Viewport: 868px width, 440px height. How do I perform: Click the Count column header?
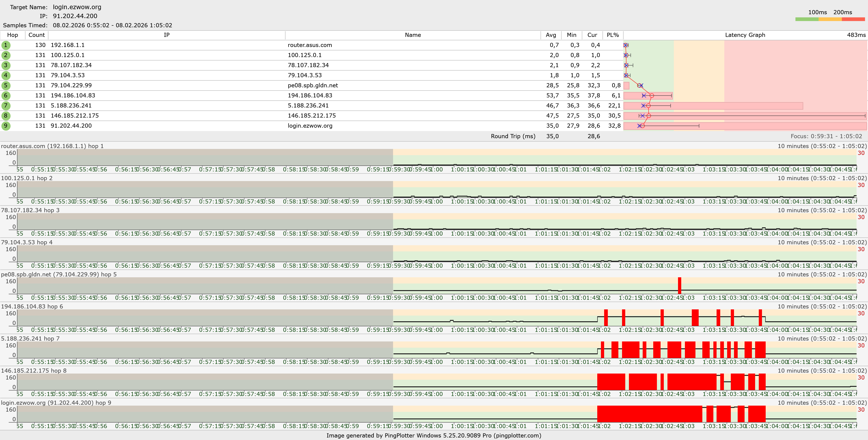[x=36, y=35]
